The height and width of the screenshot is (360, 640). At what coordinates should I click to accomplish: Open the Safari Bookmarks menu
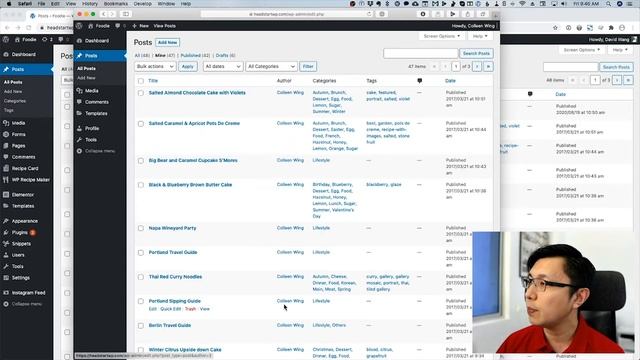116,4
